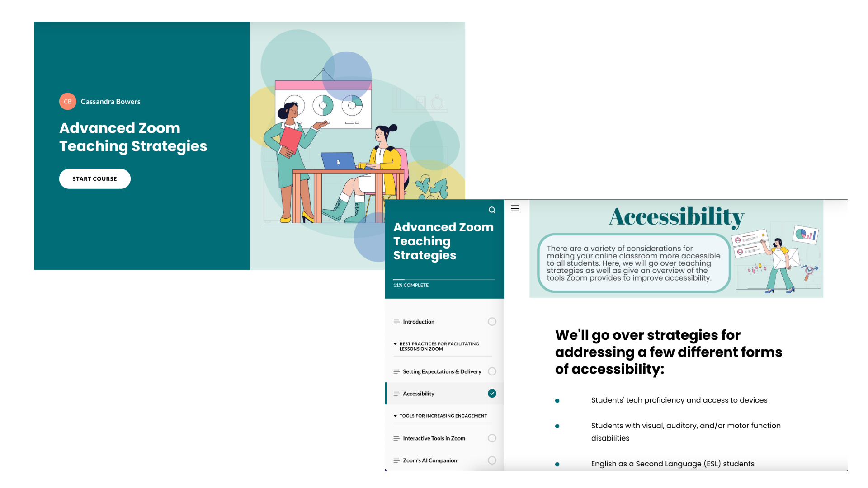Click the Cassandra Bowers profile name link
868x488 pixels.
tap(111, 101)
